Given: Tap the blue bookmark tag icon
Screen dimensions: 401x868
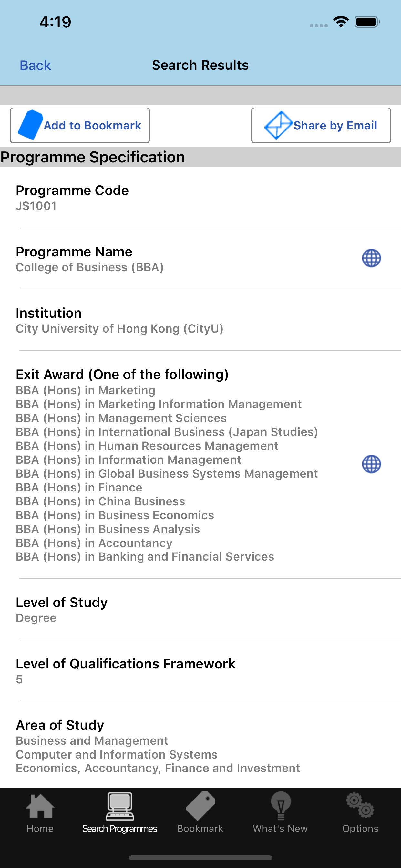Looking at the screenshot, I should click(30, 125).
